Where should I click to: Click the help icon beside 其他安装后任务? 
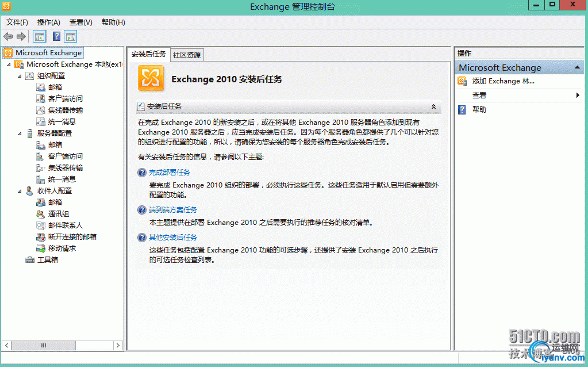(x=142, y=238)
